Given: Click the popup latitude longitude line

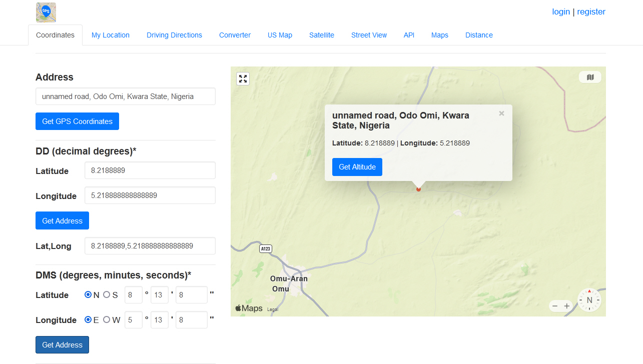Looking at the screenshot, I should pos(401,143).
